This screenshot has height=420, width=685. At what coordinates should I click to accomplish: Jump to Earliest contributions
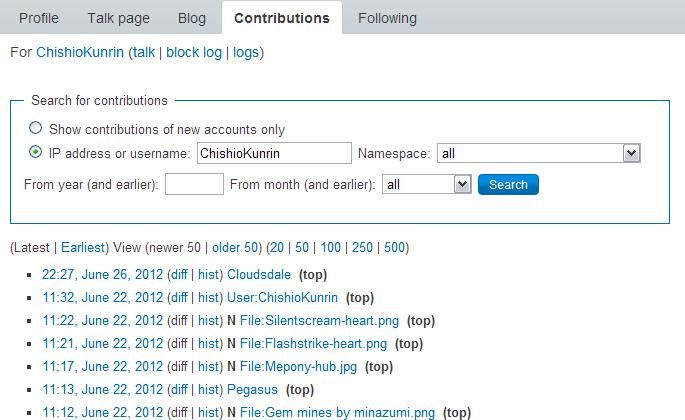(x=82, y=247)
